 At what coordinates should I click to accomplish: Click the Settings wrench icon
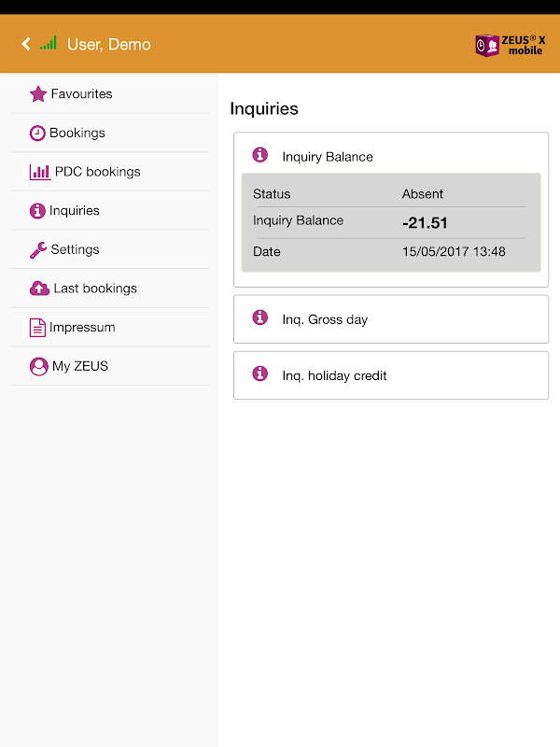pos(38,250)
